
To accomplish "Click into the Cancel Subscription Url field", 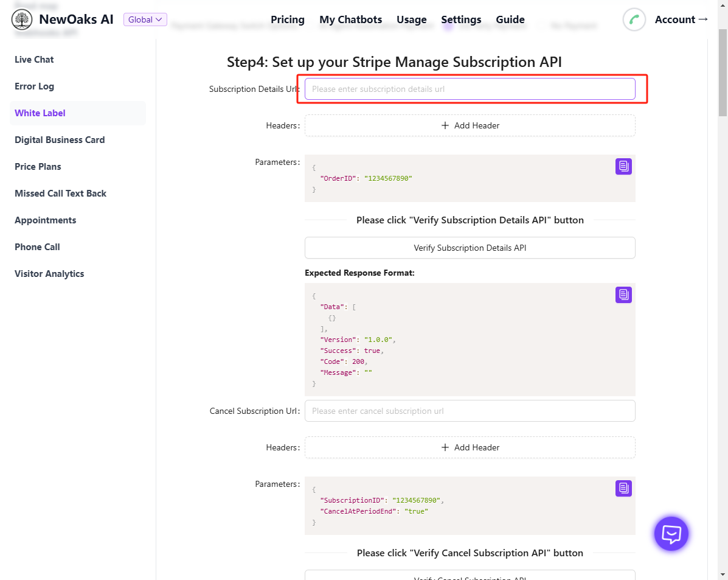I will 470,411.
